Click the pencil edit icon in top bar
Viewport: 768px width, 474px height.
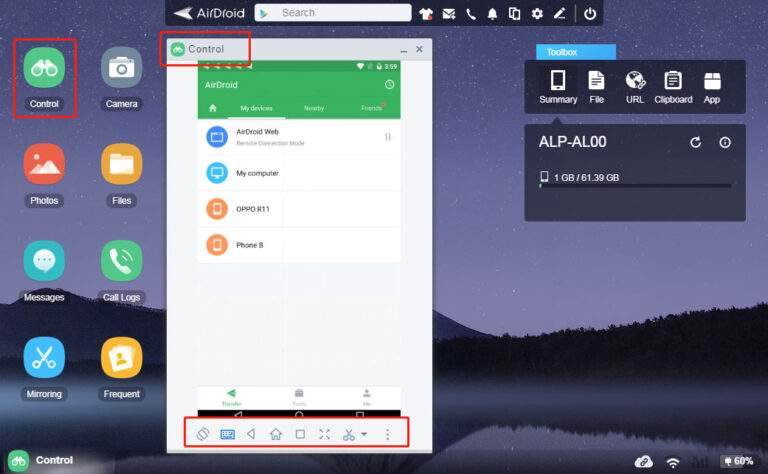tap(559, 14)
